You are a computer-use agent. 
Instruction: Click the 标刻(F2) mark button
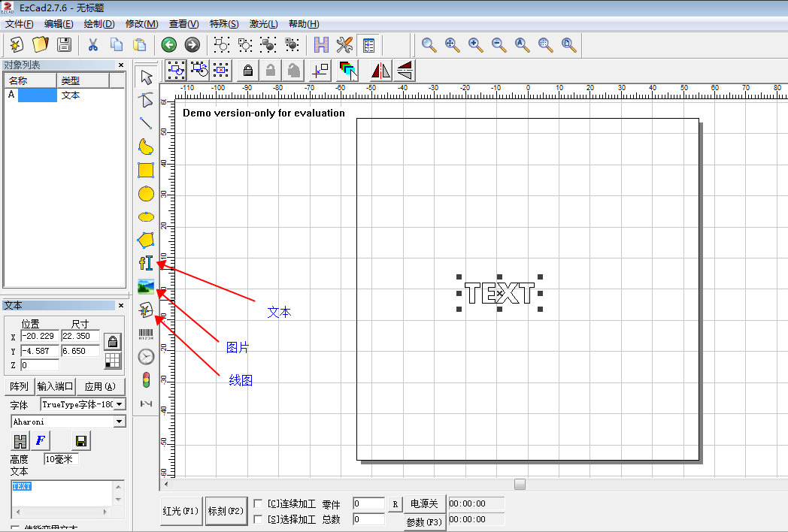pos(226,511)
